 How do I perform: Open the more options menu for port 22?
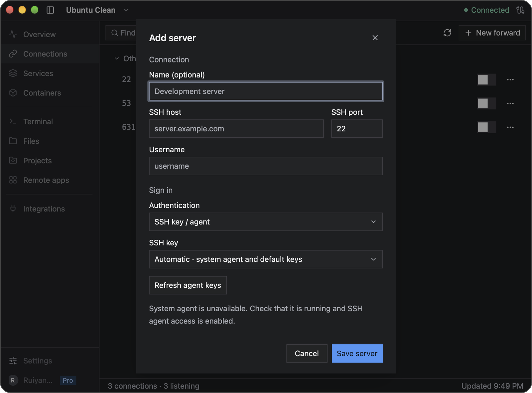click(510, 80)
